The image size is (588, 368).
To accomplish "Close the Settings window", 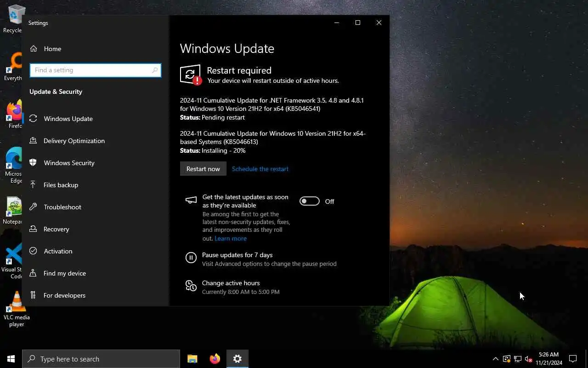I will [x=379, y=23].
